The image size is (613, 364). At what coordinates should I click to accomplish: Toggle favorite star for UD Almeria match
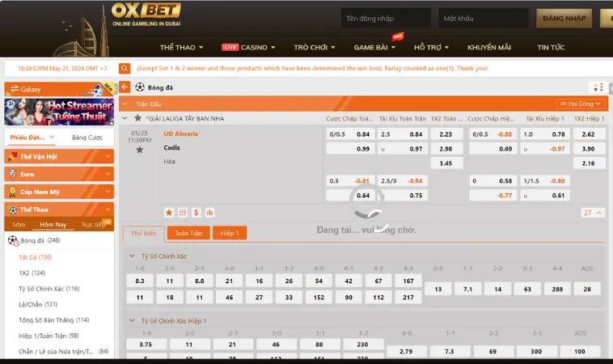coord(139,150)
